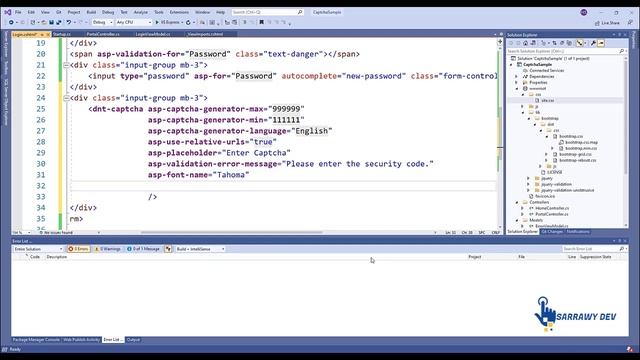The height and width of the screenshot is (360, 640).
Task: Click the Live Share button
Action: [x=607, y=23]
